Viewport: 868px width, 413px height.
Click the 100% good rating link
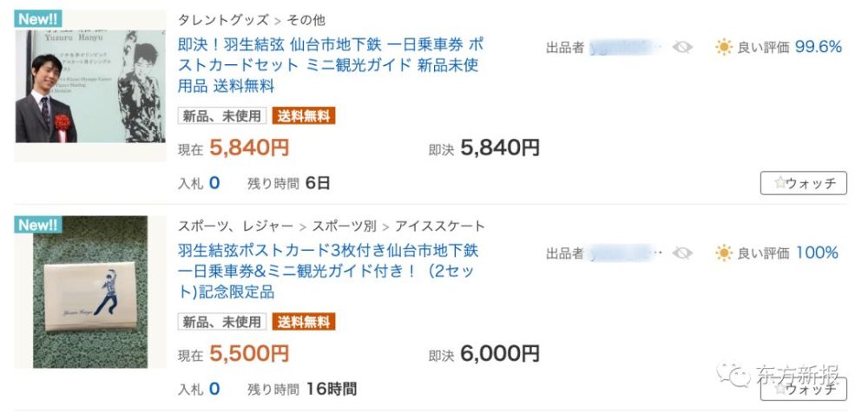817,253
